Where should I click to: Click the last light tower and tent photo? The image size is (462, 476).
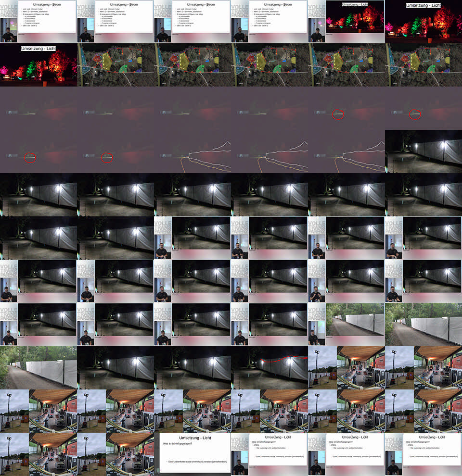[x=115, y=454]
